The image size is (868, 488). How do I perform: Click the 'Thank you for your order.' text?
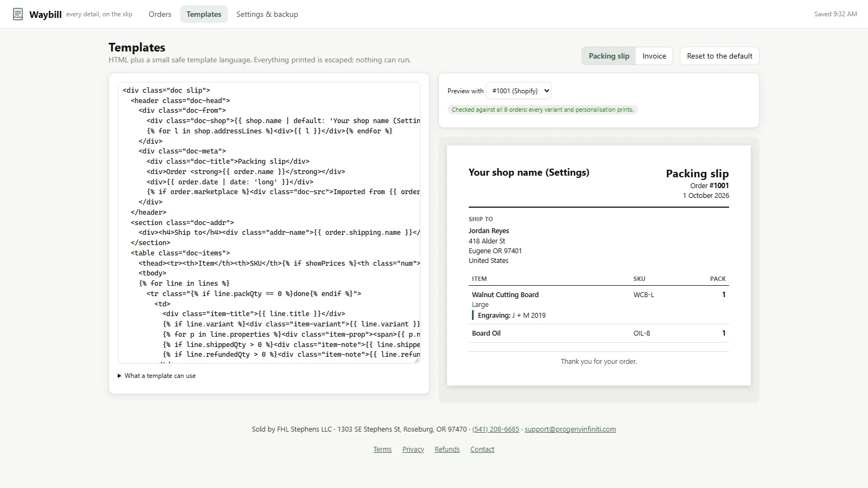pos(599,362)
